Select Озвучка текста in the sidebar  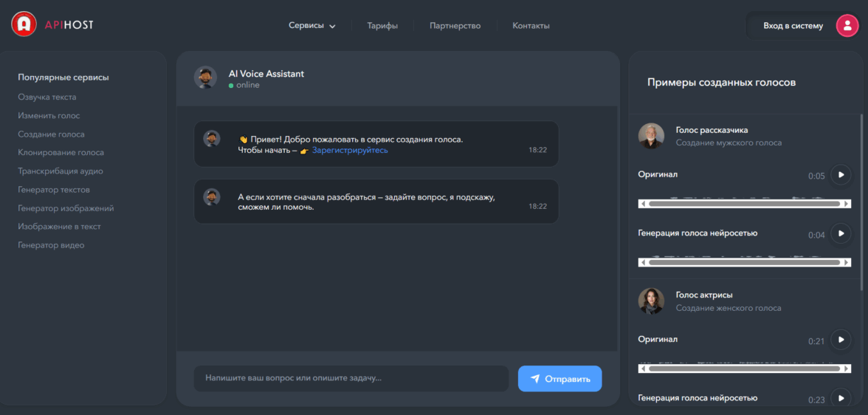(x=47, y=97)
